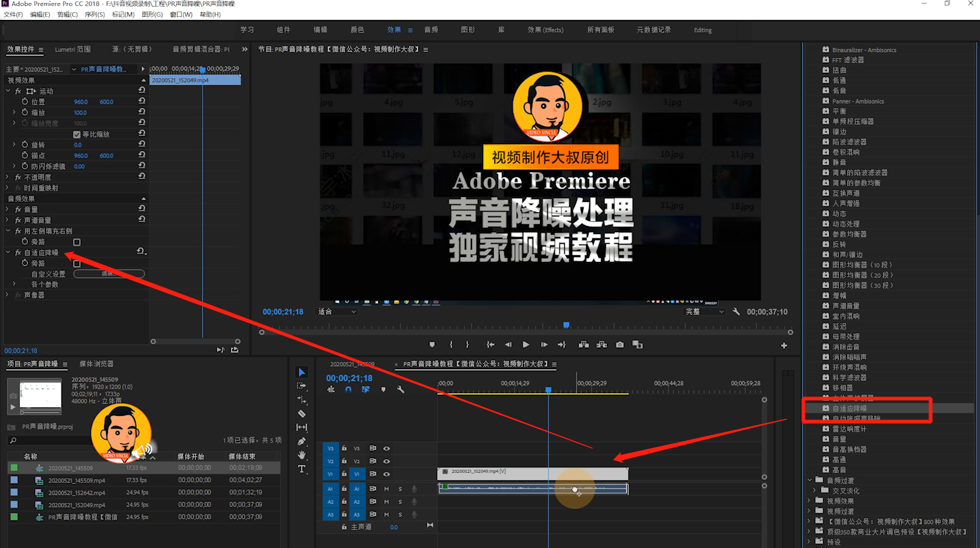The width and height of the screenshot is (980, 548).
Task: Select the Slip tool
Action: [x=302, y=427]
